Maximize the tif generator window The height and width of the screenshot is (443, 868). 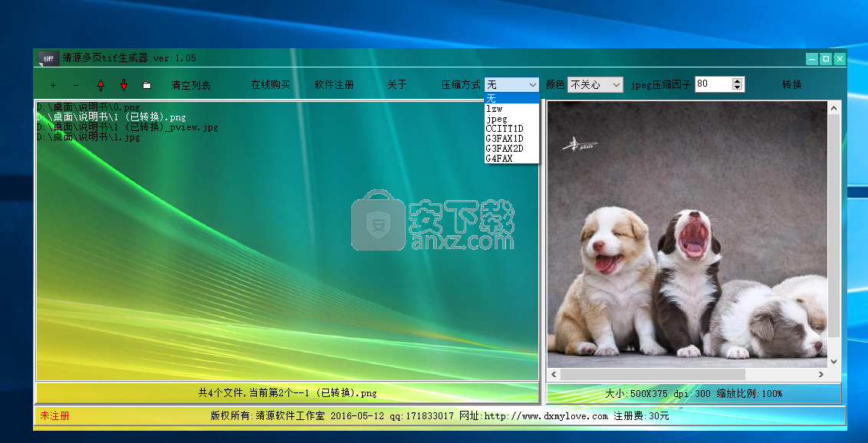coord(826,58)
